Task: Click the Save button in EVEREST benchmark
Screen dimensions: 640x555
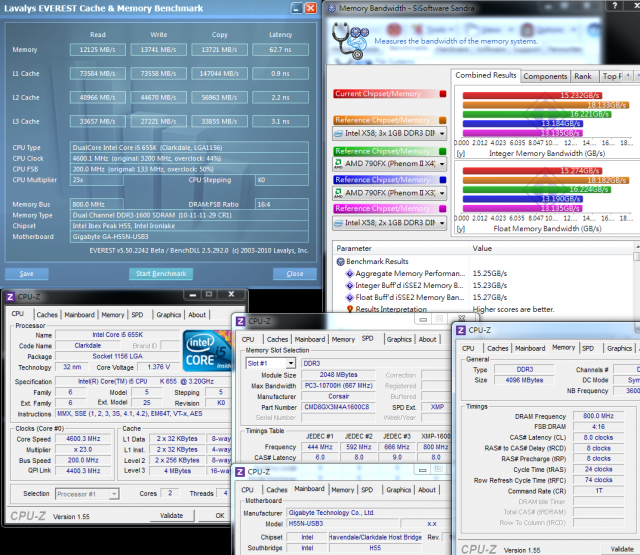Action: 27,274
